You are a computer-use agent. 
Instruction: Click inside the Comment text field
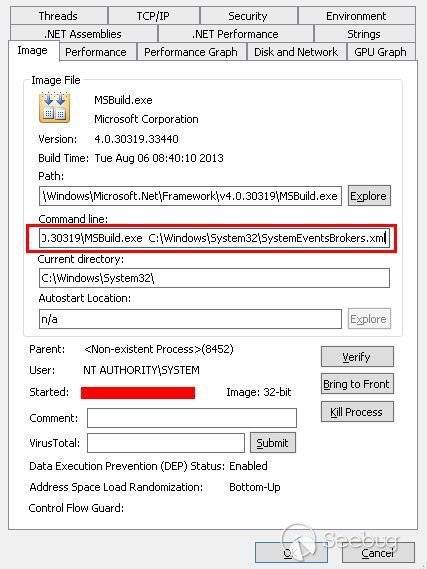pos(192,418)
